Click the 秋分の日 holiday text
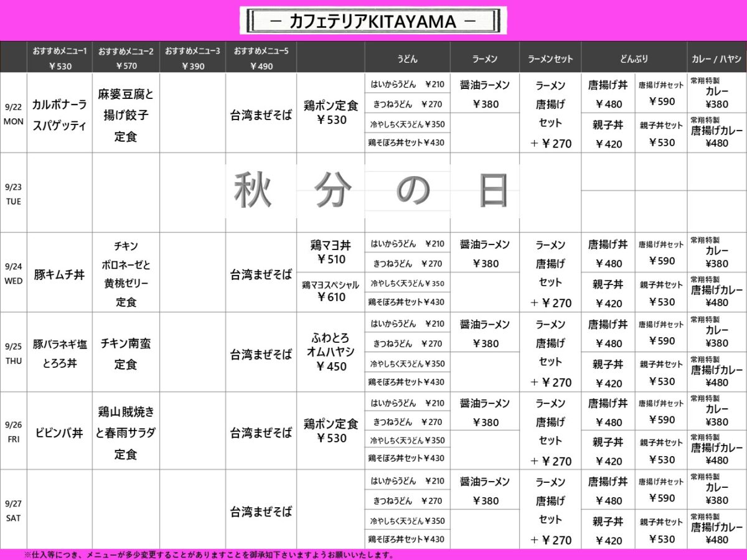 point(372,190)
